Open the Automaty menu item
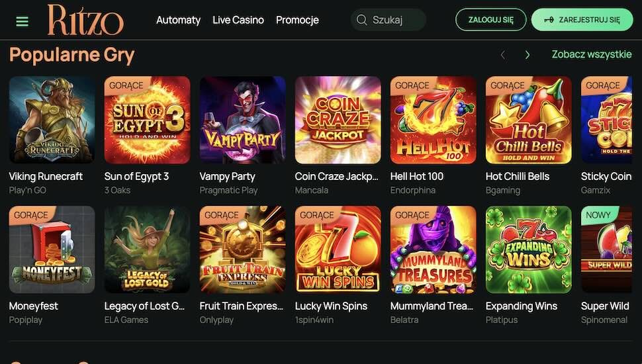 click(178, 20)
